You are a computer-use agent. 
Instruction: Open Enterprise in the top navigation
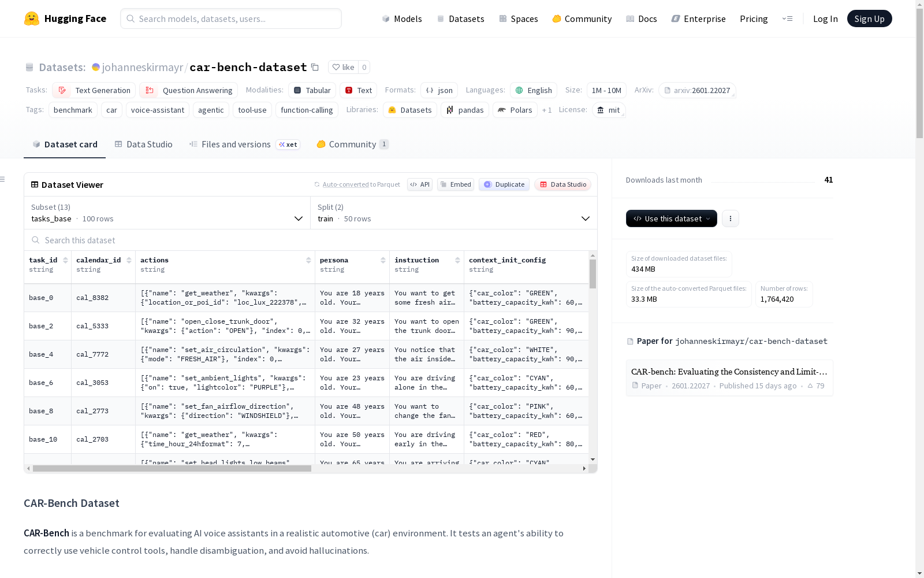tap(699, 18)
